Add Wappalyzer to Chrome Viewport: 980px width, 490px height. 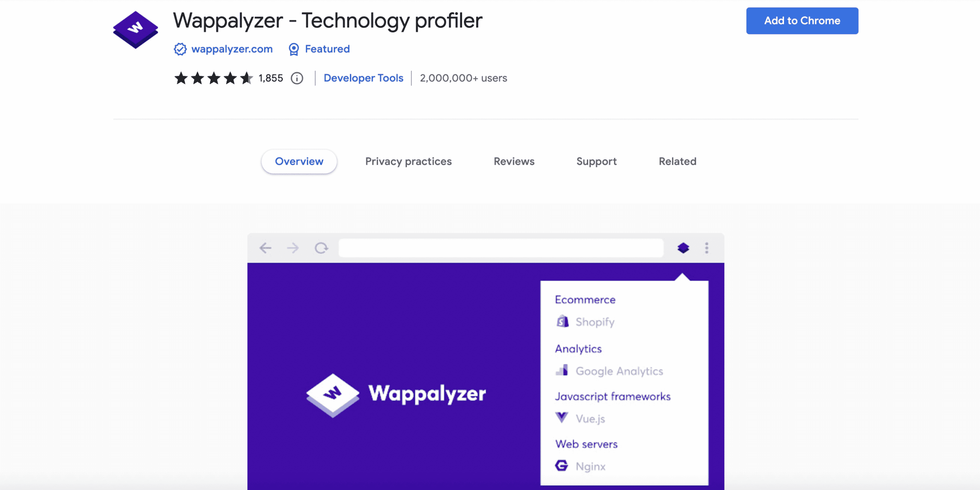click(802, 21)
